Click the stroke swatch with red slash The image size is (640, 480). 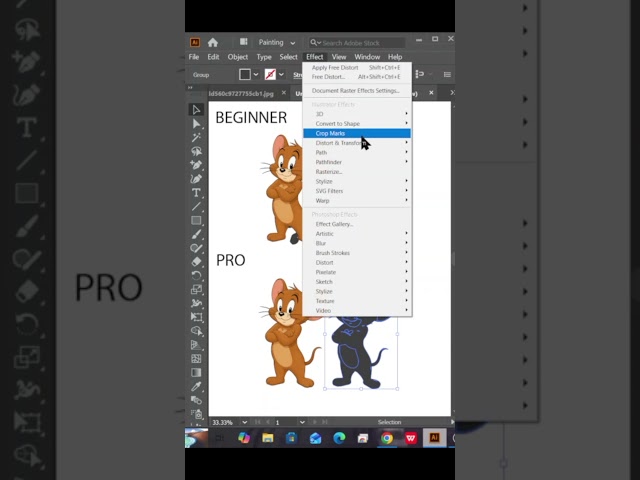270,74
